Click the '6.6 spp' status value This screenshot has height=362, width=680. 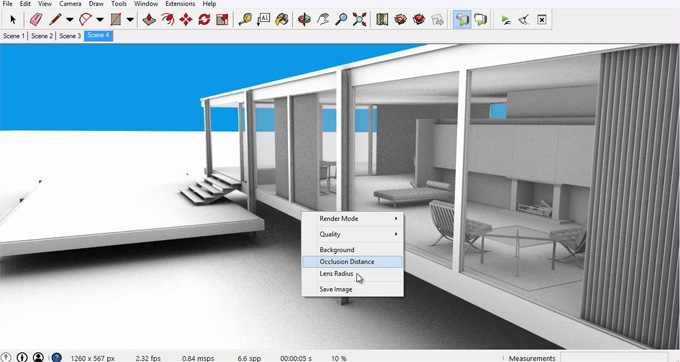click(x=249, y=359)
